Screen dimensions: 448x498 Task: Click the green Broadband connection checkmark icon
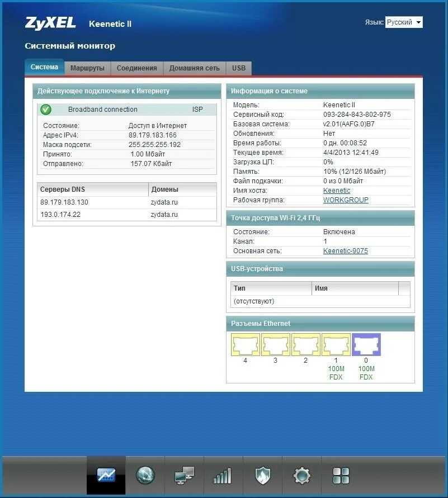click(x=46, y=110)
